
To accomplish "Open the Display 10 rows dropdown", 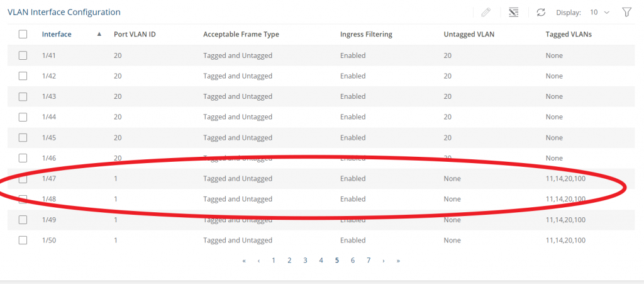I will (599, 13).
